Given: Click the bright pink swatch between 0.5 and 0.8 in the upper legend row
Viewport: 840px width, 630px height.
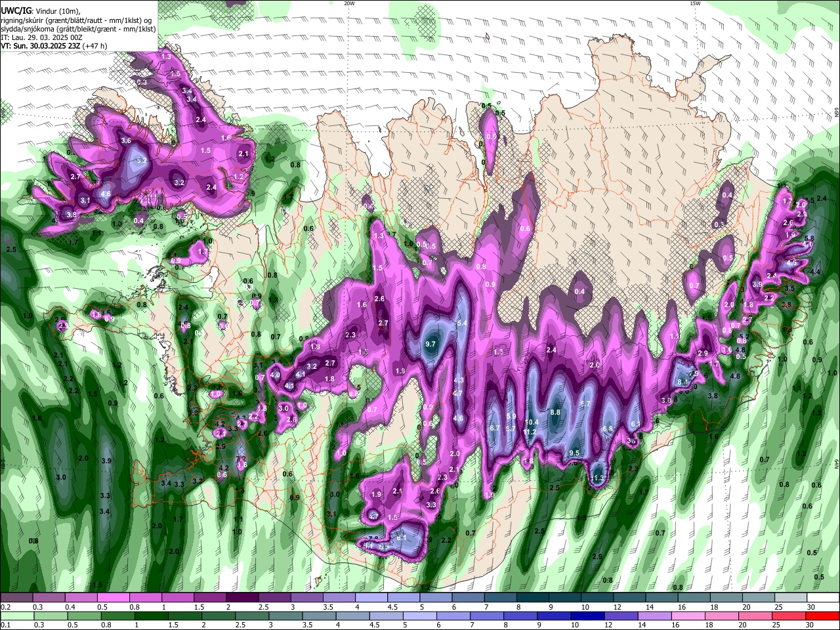Looking at the screenshot, I should tap(113, 597).
